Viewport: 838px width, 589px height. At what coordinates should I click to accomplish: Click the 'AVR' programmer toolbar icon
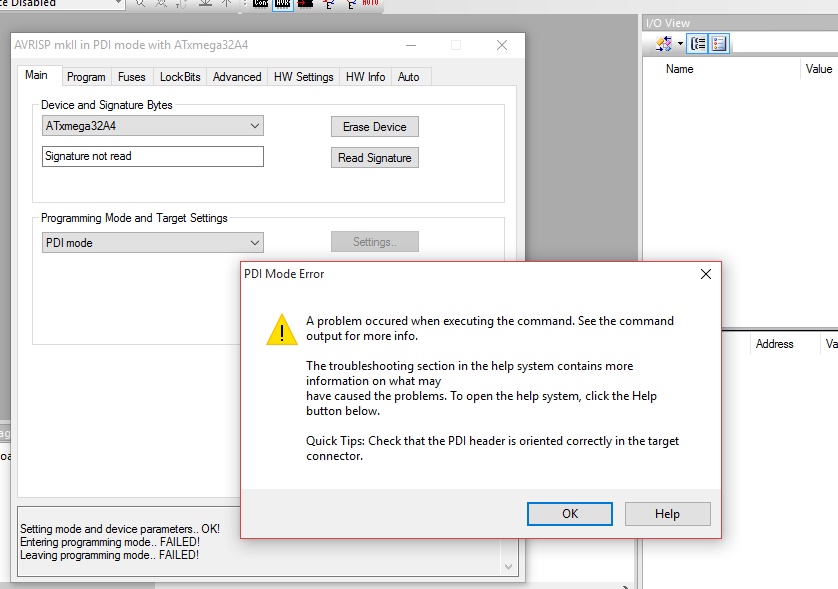(x=283, y=4)
